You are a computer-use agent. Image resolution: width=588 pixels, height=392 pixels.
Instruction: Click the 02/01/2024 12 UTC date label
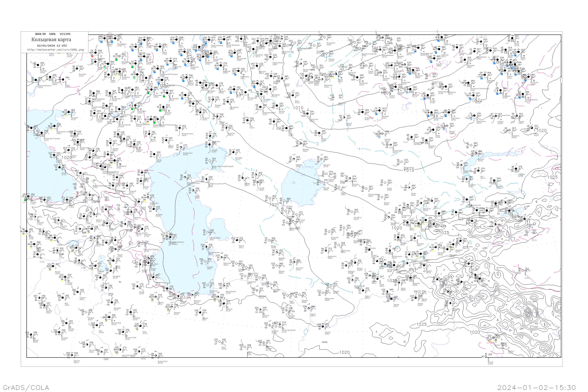(x=52, y=46)
